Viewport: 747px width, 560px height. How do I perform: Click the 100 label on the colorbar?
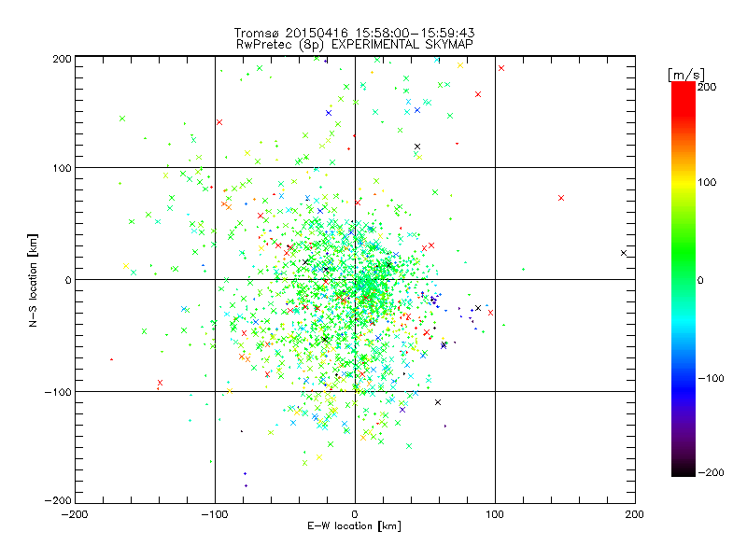click(707, 182)
